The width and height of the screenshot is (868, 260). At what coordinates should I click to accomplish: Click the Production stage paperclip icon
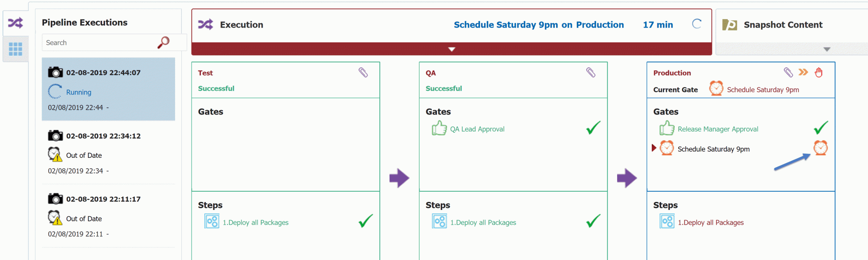pos(788,73)
